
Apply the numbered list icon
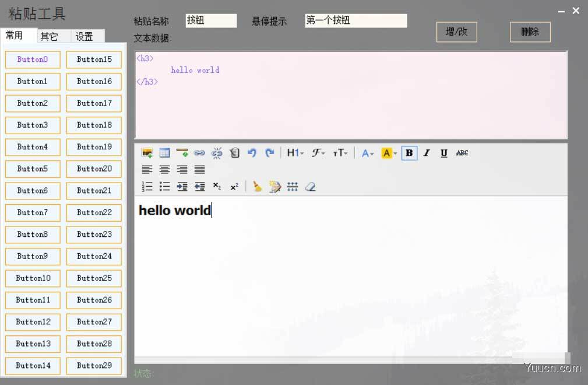pos(147,186)
